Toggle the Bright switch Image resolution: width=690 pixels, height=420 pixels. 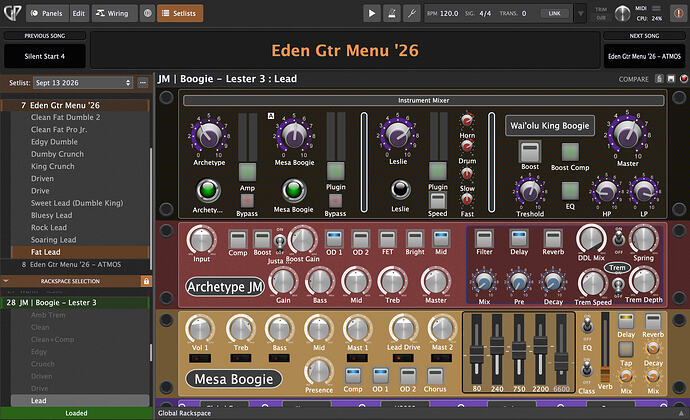[415, 239]
